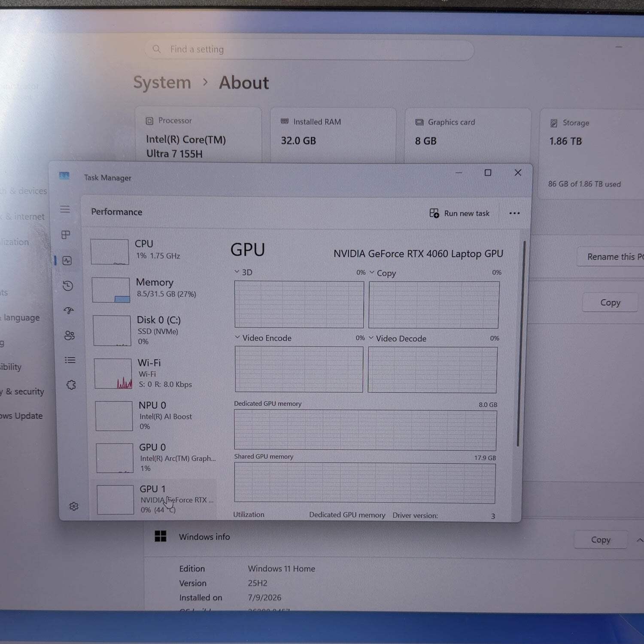Click the Copy button below Rename this PC

pyautogui.click(x=610, y=303)
